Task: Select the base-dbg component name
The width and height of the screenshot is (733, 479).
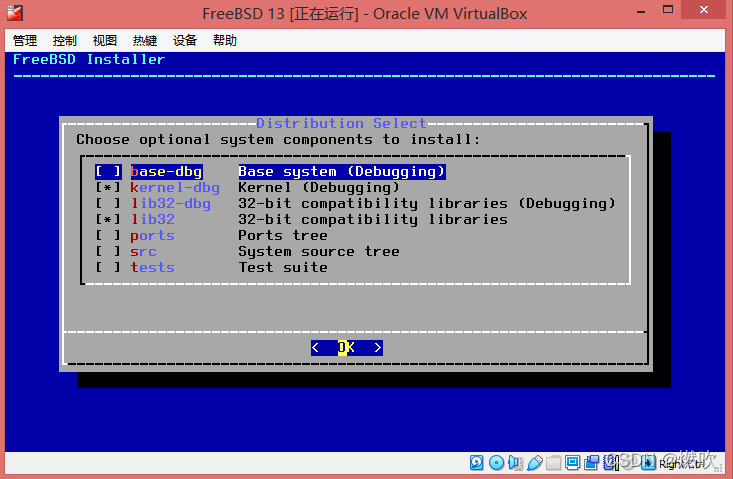Action: [166, 172]
